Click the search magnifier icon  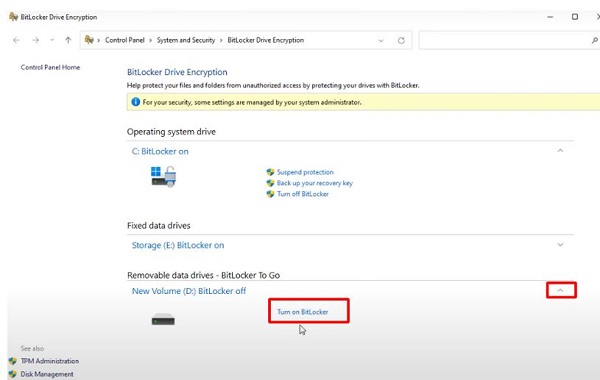[595, 40]
